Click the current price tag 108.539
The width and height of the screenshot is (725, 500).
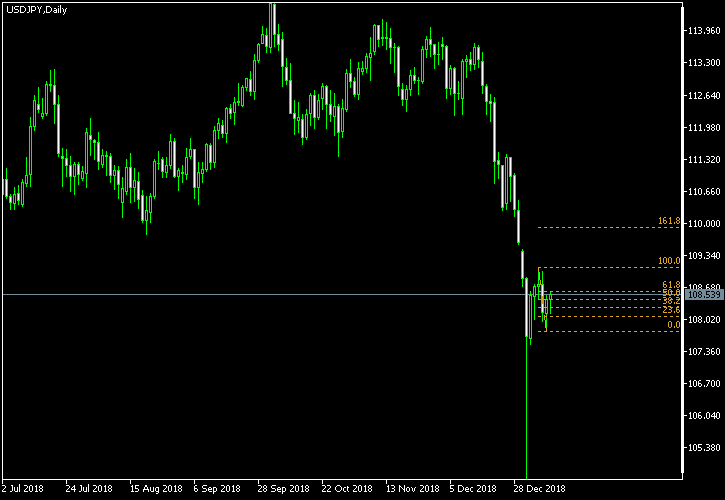pyautogui.click(x=704, y=295)
